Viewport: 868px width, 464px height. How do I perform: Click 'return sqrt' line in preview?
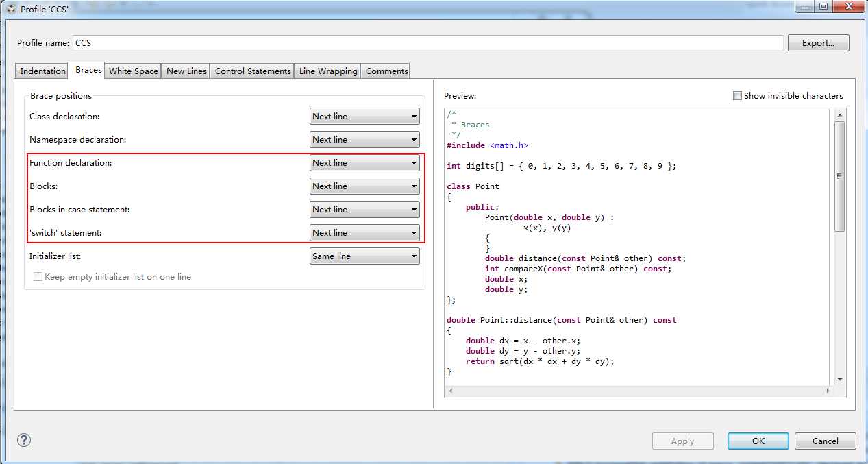[540, 361]
